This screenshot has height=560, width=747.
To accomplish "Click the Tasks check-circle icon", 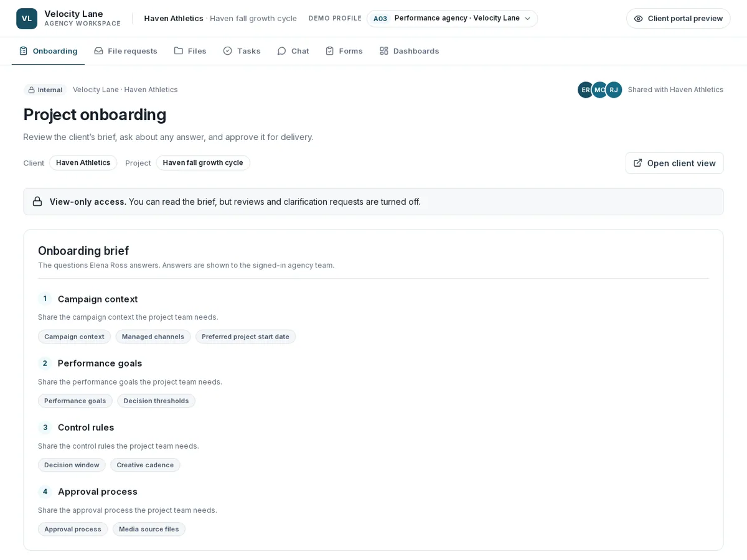I will pos(228,51).
